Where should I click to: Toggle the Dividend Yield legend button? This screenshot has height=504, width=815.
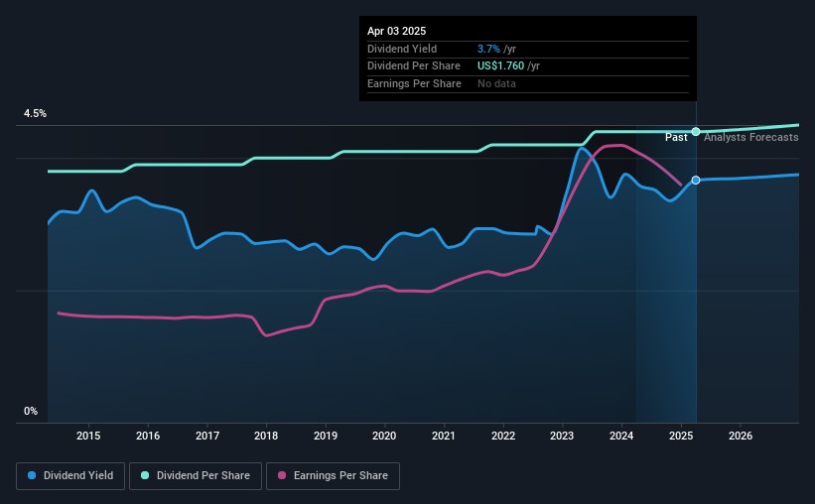point(70,475)
